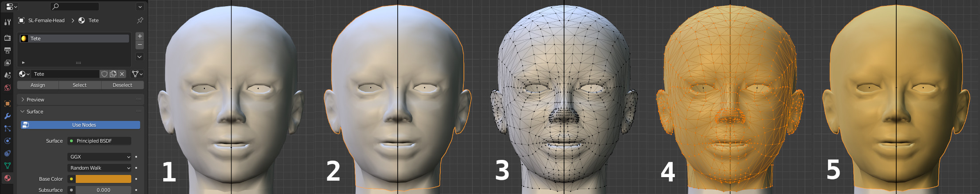980x194 pixels.
Task: Open the editor type selector menu
Action: click(x=12, y=7)
